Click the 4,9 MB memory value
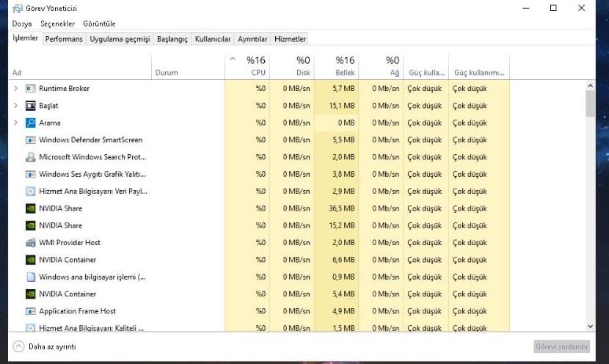 pos(343,310)
